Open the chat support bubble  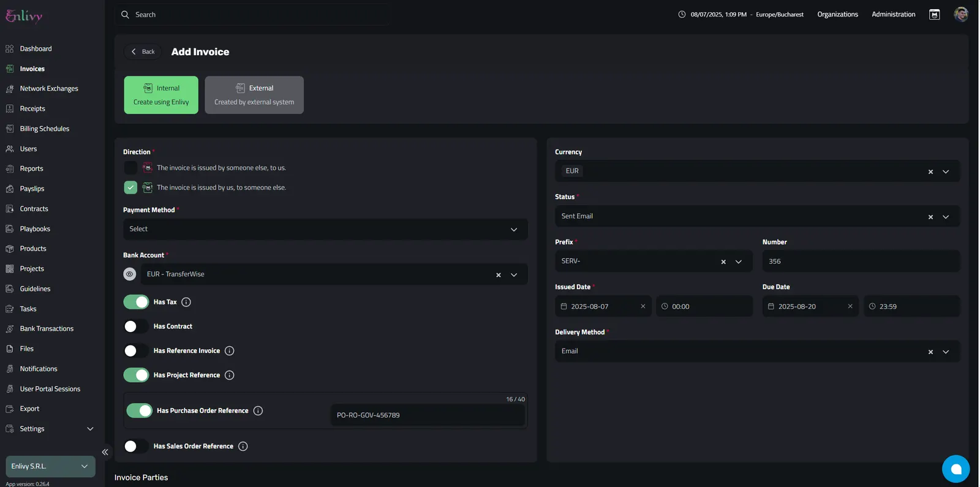pos(956,469)
